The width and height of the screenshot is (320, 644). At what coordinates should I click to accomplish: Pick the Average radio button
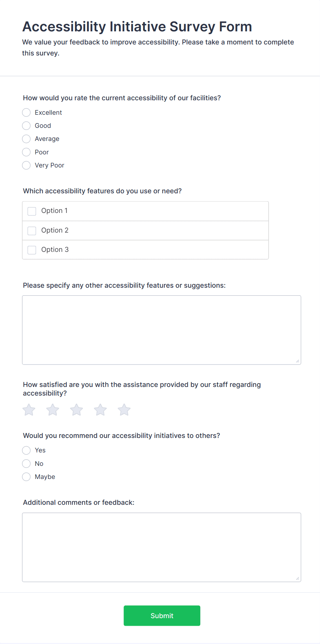(26, 139)
